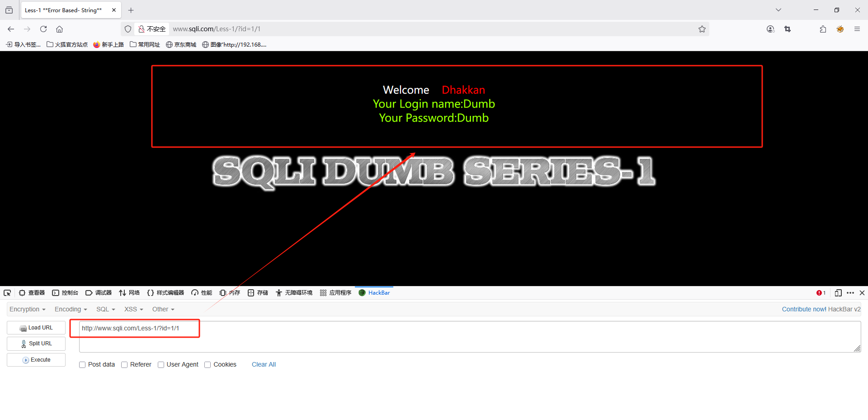Switch to the 控制台 devtools tab
Screen dimensions: 868x420
[65, 292]
